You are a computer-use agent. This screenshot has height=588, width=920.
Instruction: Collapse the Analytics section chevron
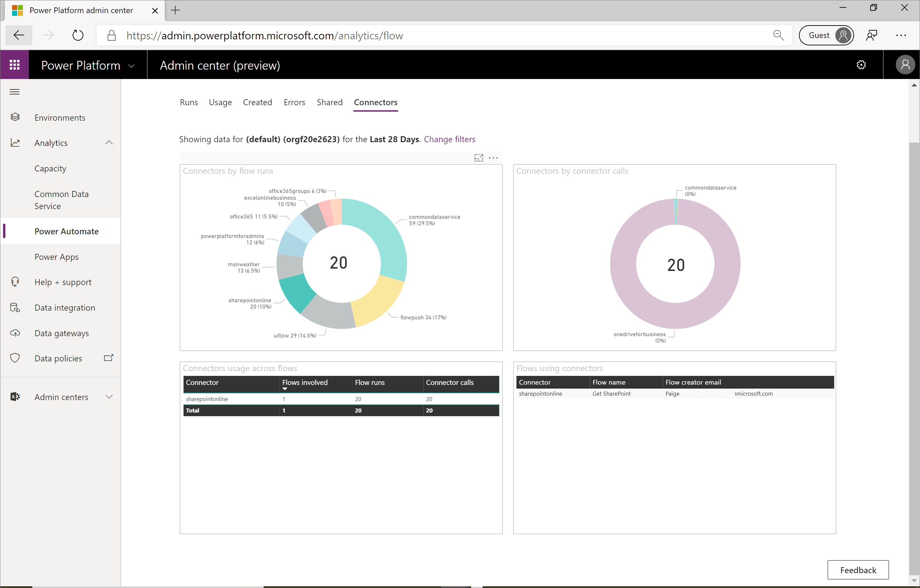(109, 143)
